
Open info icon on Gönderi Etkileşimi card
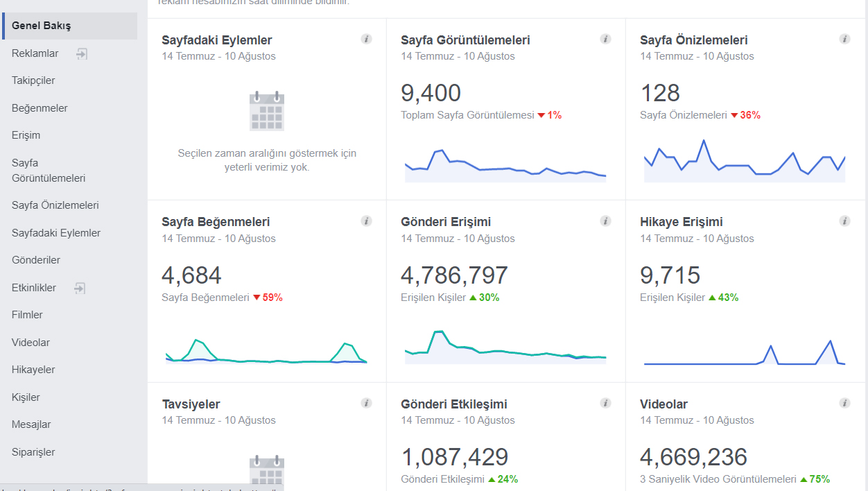pyautogui.click(x=605, y=403)
